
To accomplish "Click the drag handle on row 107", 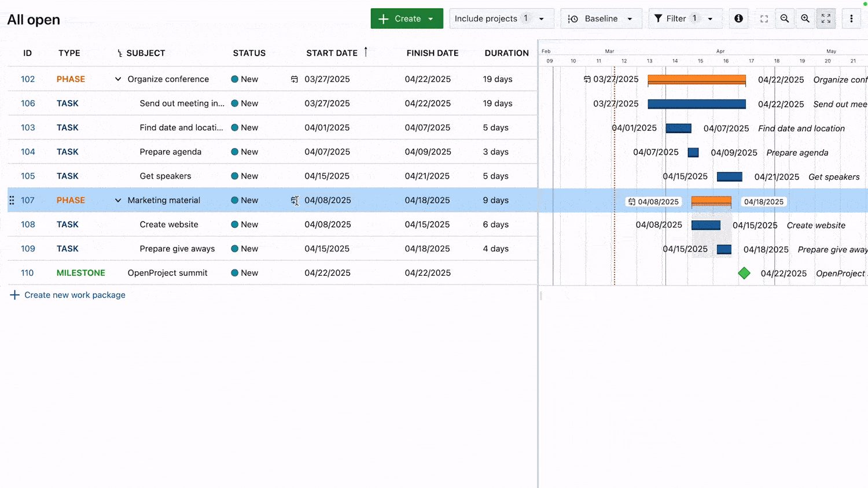I will (11, 200).
